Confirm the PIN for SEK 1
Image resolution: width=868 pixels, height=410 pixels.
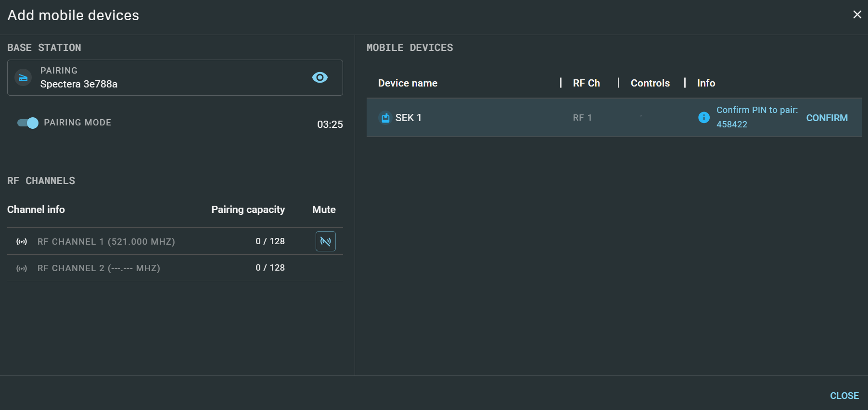[827, 118]
